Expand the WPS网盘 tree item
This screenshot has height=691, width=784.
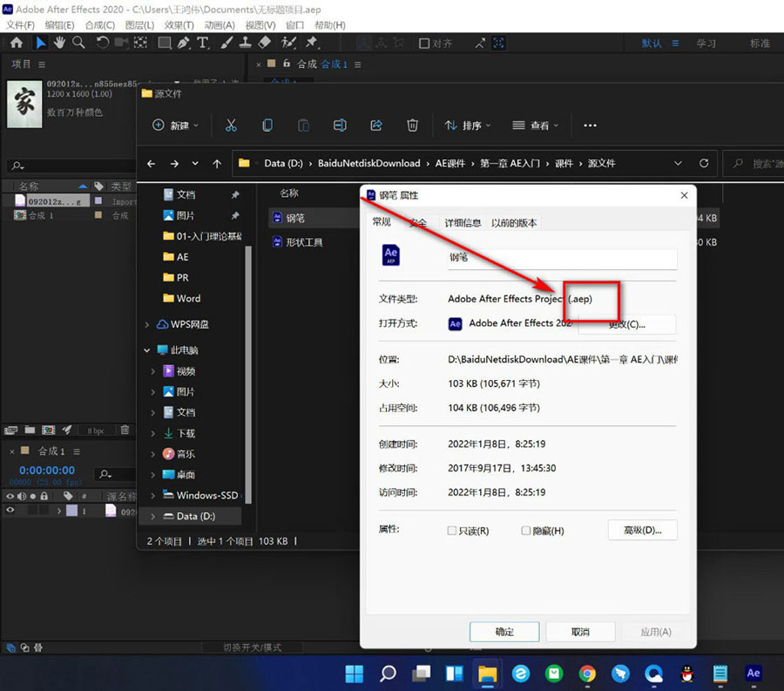[146, 324]
